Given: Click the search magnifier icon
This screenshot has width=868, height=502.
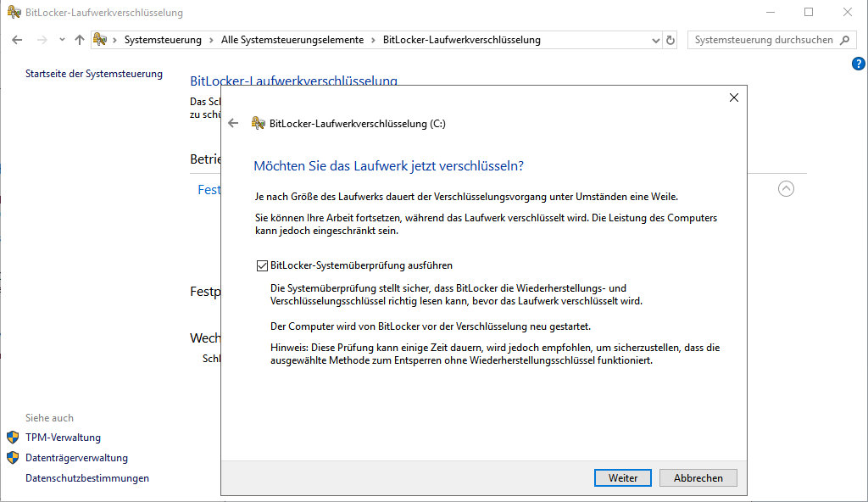Looking at the screenshot, I should [x=845, y=40].
